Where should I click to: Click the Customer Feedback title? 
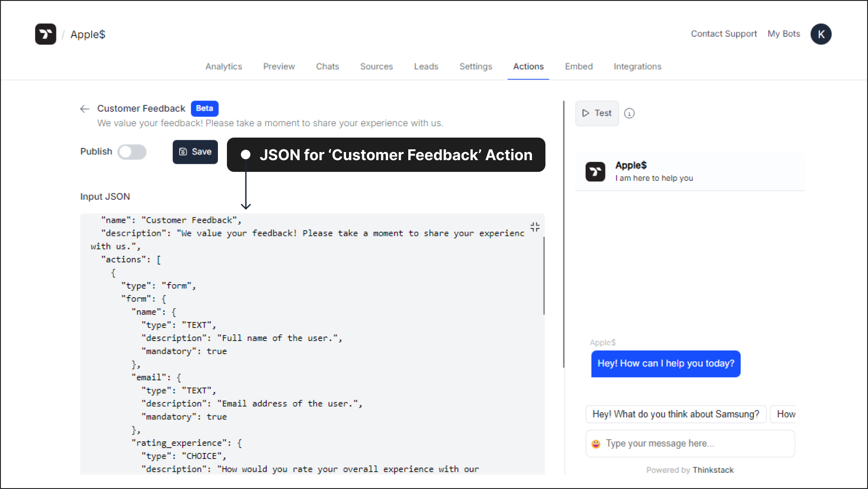[141, 108]
